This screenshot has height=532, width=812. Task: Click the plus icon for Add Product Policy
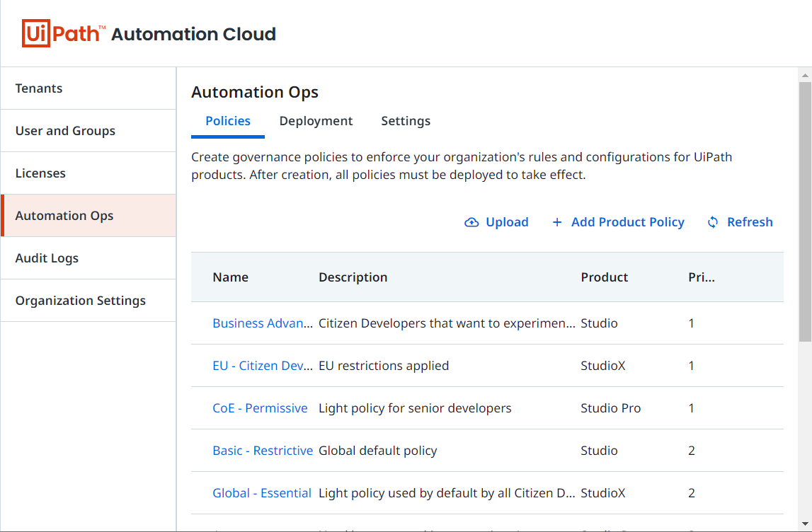556,222
